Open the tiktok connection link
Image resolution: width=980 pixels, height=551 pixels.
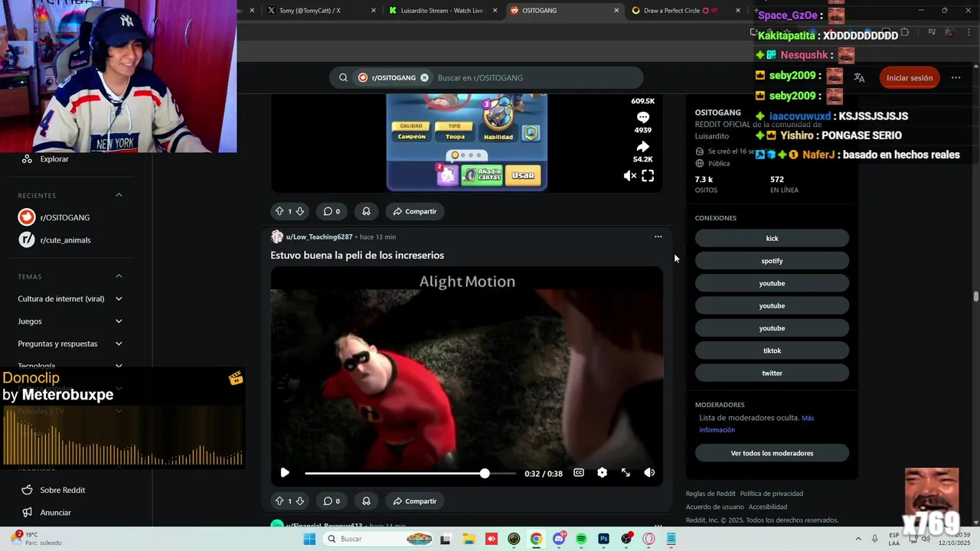coord(772,350)
